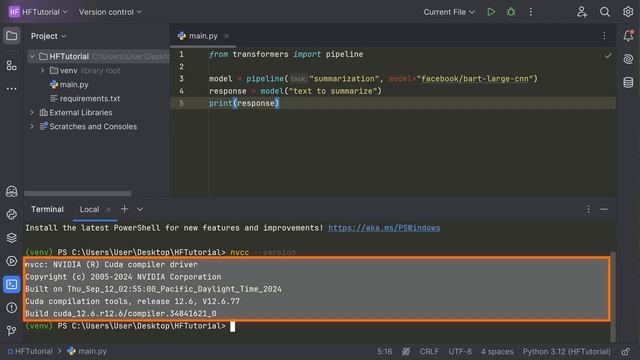Click the project tree horizontal scrollbar
Screen dimensions: 640x360
point(78,193)
